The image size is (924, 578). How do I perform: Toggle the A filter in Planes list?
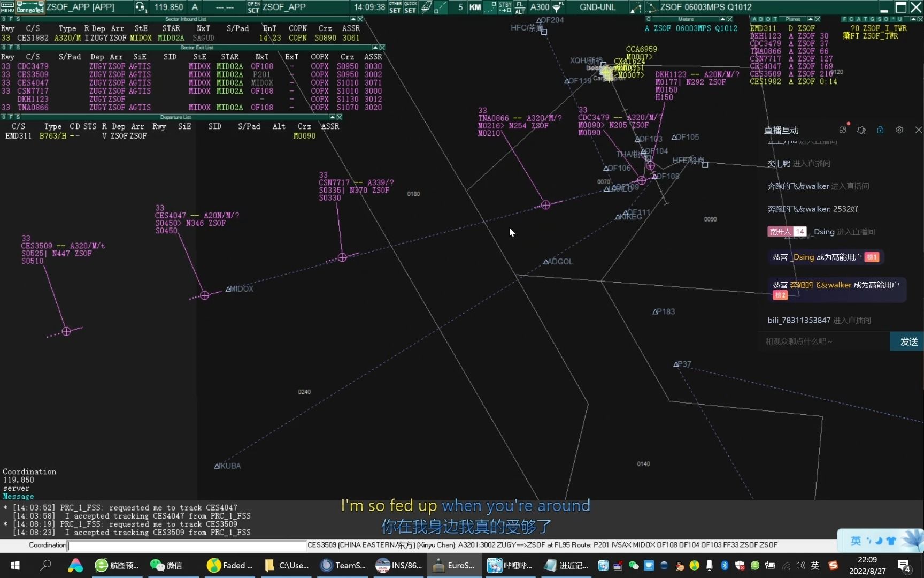click(754, 19)
